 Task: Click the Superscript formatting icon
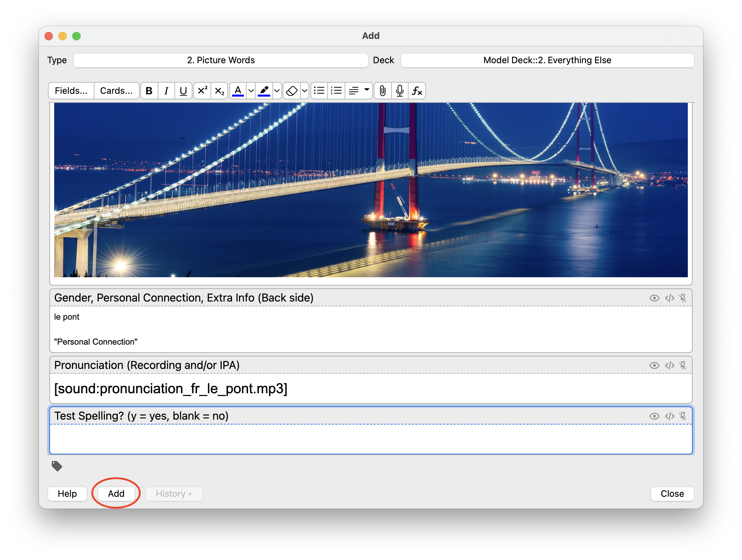(x=202, y=91)
